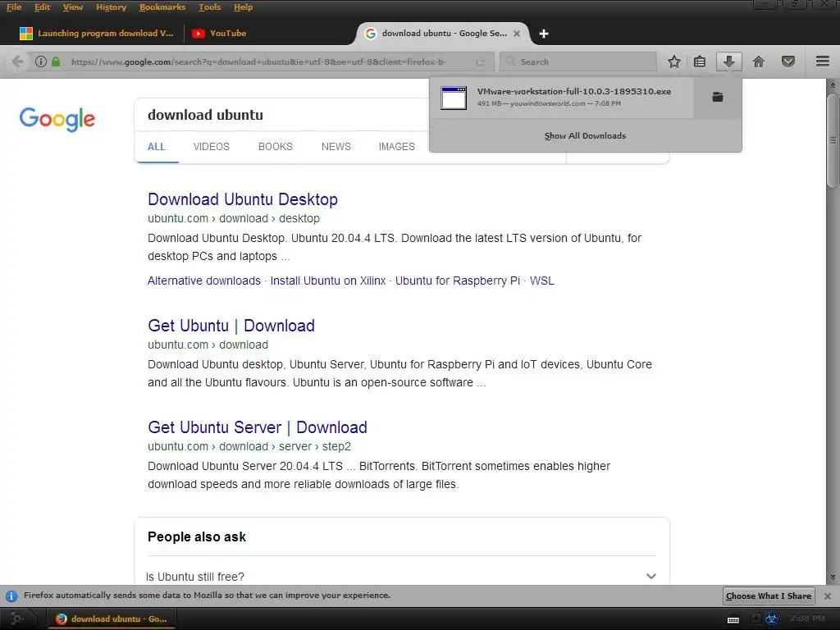
Task: Click Install Ubuntu on Xilinx sitelink
Action: point(328,281)
